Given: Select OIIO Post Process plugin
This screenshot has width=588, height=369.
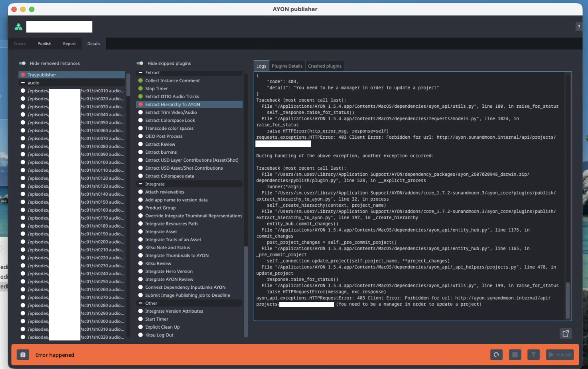Looking at the screenshot, I should tap(189, 136).
